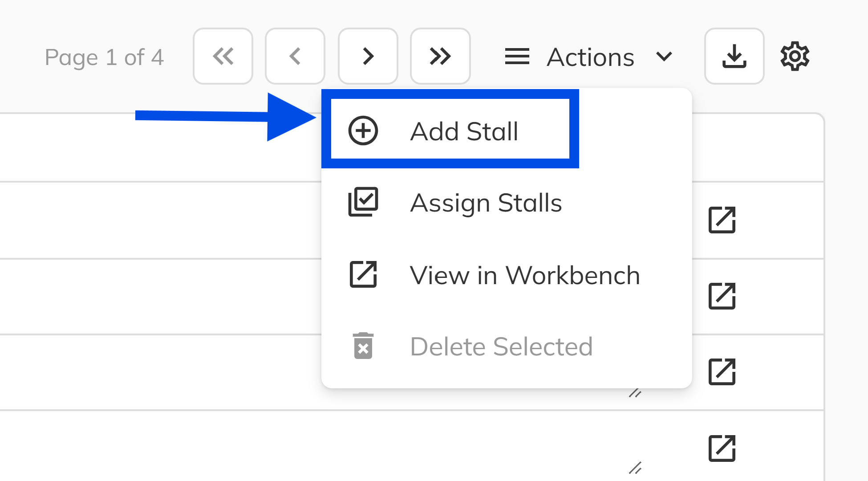868x481 pixels.
Task: Click the Page 1 of 4 label
Action: click(x=105, y=56)
